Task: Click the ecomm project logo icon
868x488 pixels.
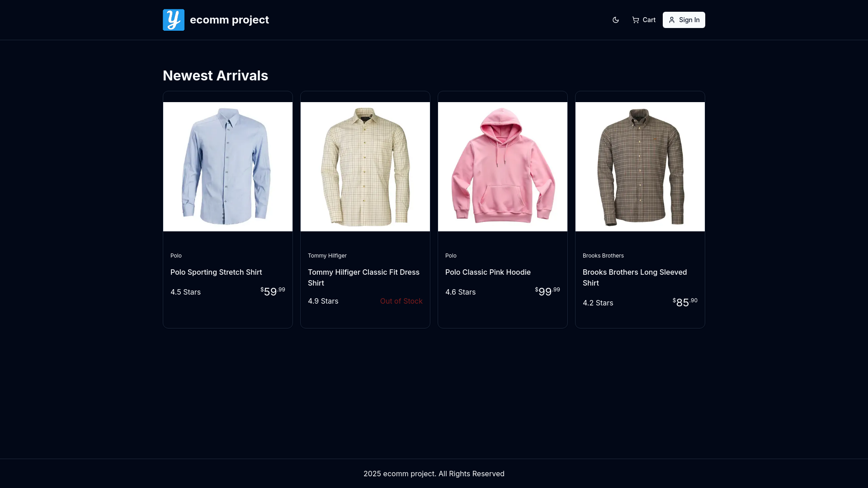Action: 174,20
